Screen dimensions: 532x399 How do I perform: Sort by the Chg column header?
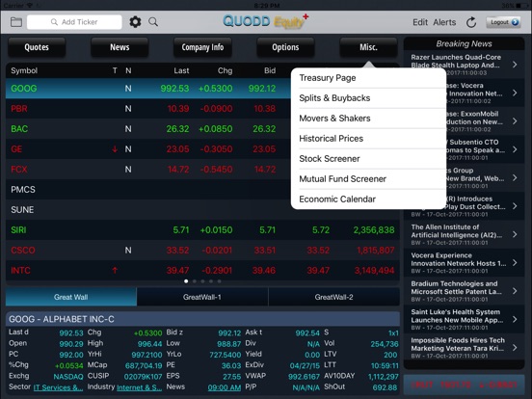click(225, 70)
